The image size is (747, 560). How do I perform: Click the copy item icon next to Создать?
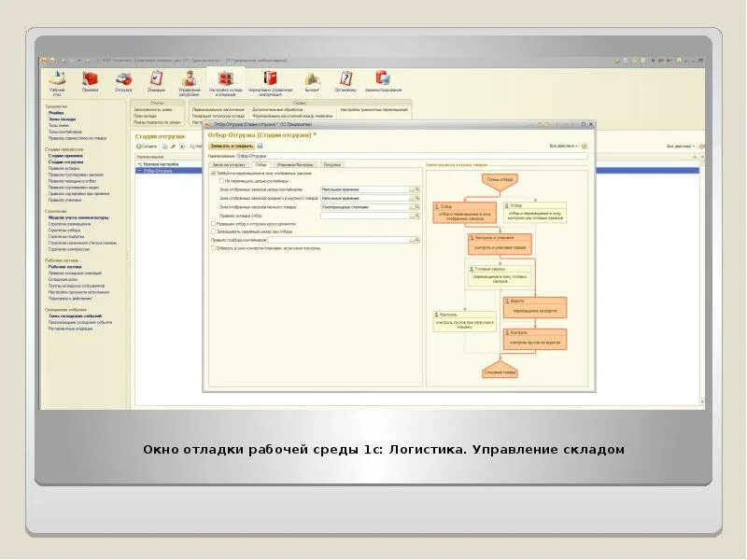[x=165, y=147]
